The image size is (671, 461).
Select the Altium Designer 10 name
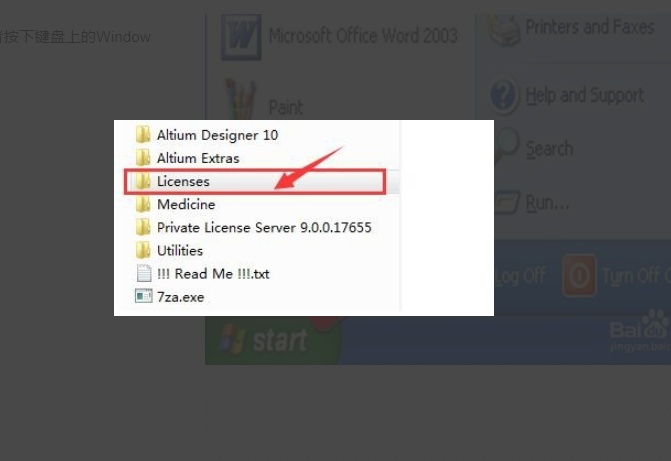coord(217,135)
